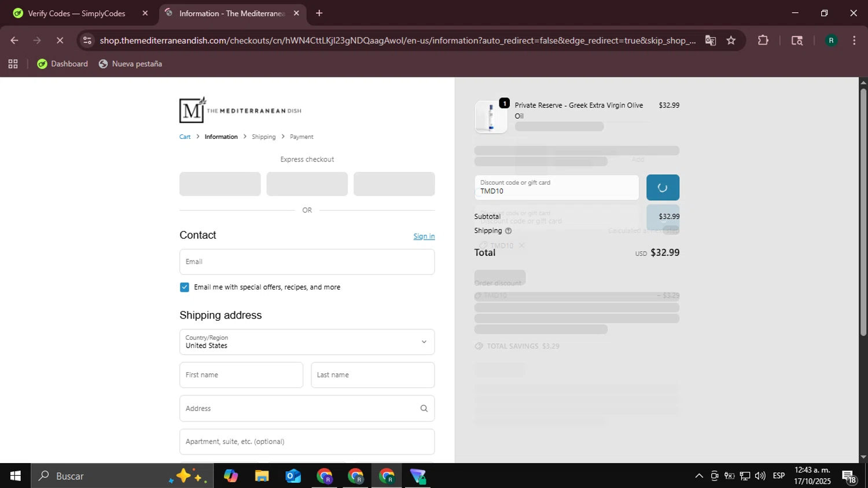Uncheck Email me with special offers

(x=185, y=287)
